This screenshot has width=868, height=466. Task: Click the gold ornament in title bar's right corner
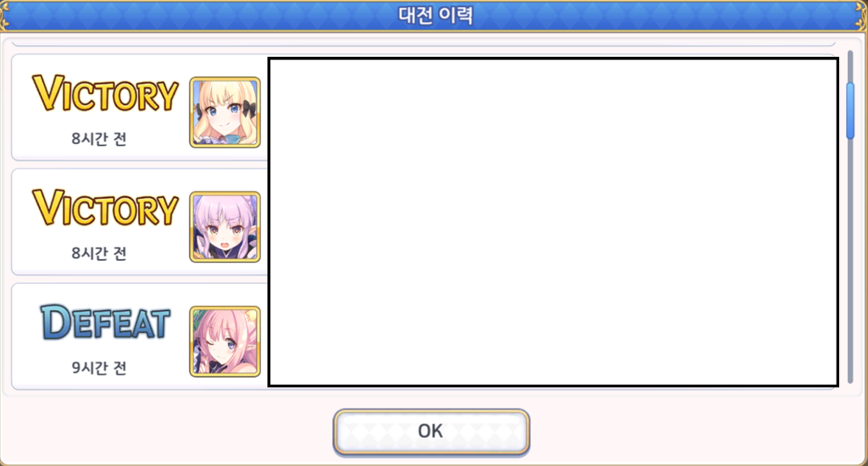point(862,15)
